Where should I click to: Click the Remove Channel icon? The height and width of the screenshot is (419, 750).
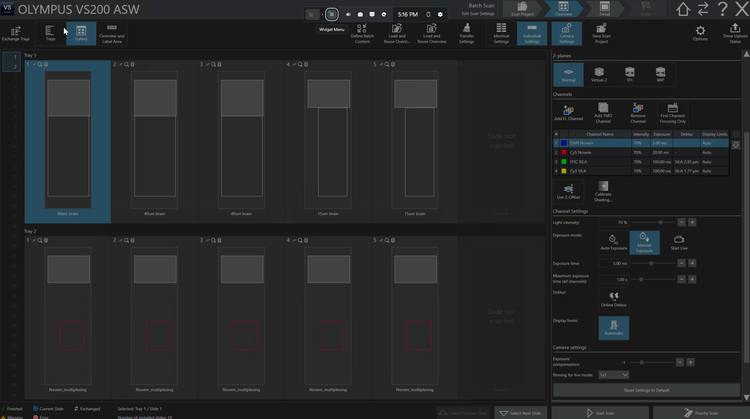coord(638,108)
